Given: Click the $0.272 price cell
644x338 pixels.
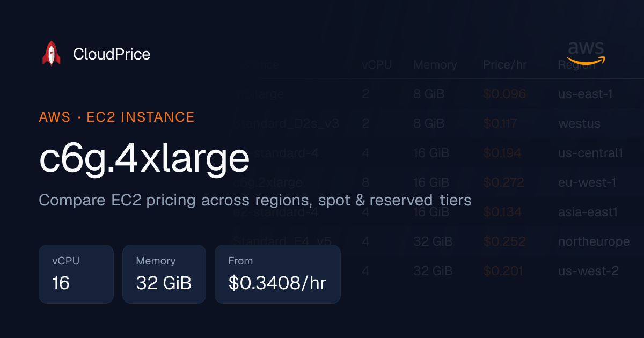Looking at the screenshot, I should (504, 183).
